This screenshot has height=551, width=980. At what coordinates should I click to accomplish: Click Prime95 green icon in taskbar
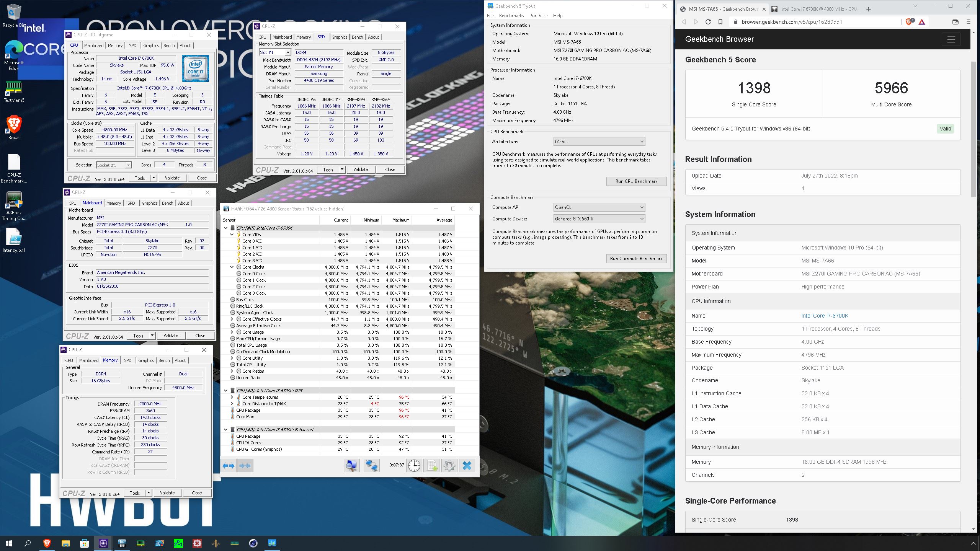(x=178, y=543)
